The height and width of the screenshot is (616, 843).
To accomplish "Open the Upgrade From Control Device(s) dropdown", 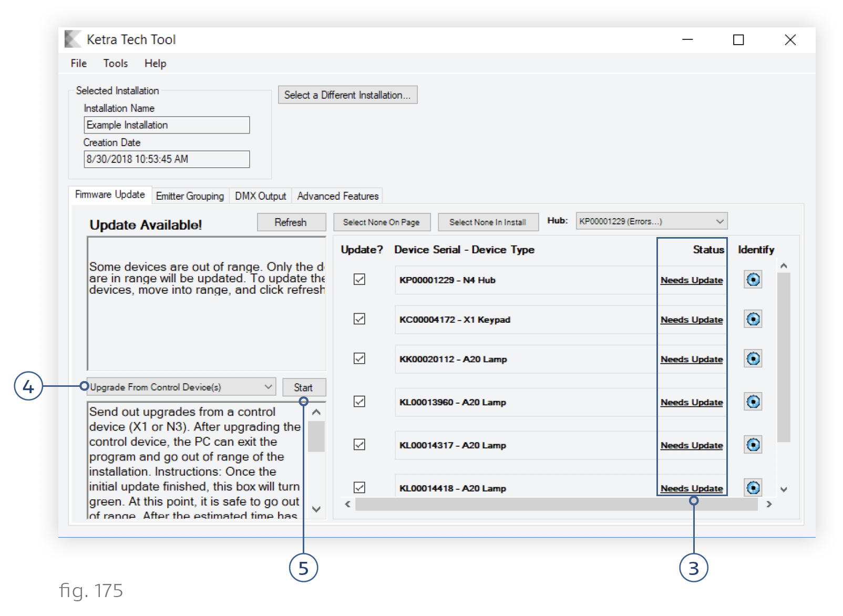I will [x=180, y=387].
